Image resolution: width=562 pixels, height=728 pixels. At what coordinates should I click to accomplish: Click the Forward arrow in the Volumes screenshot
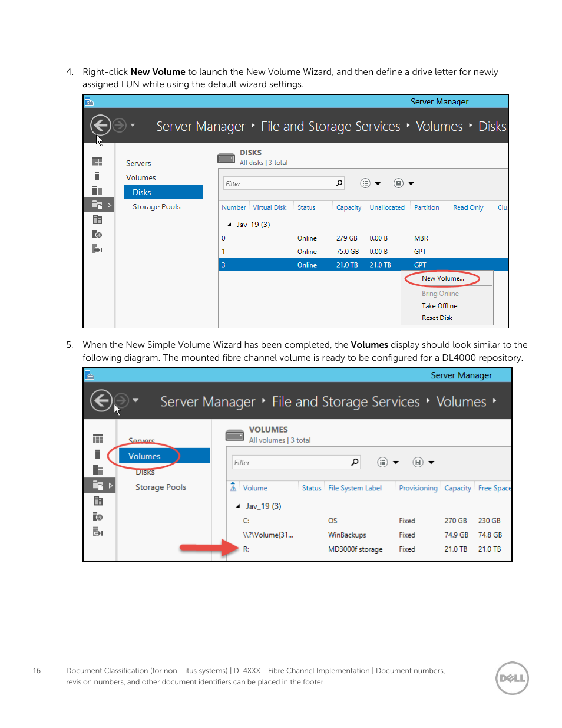pos(121,400)
